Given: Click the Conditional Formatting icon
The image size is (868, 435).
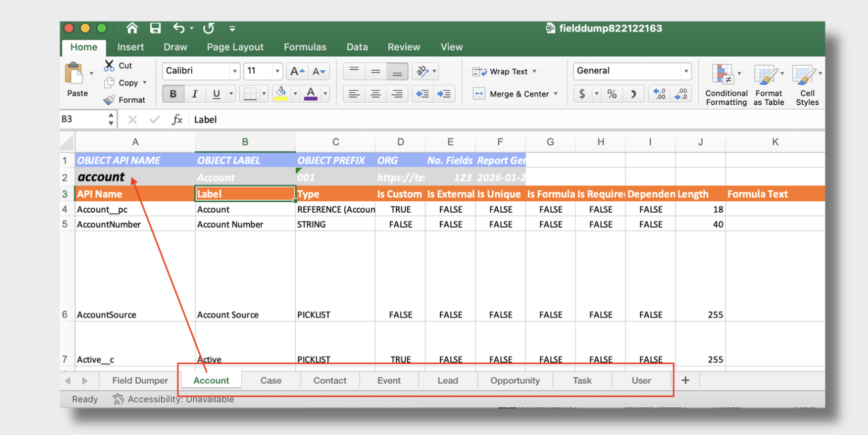Looking at the screenshot, I should (722, 75).
